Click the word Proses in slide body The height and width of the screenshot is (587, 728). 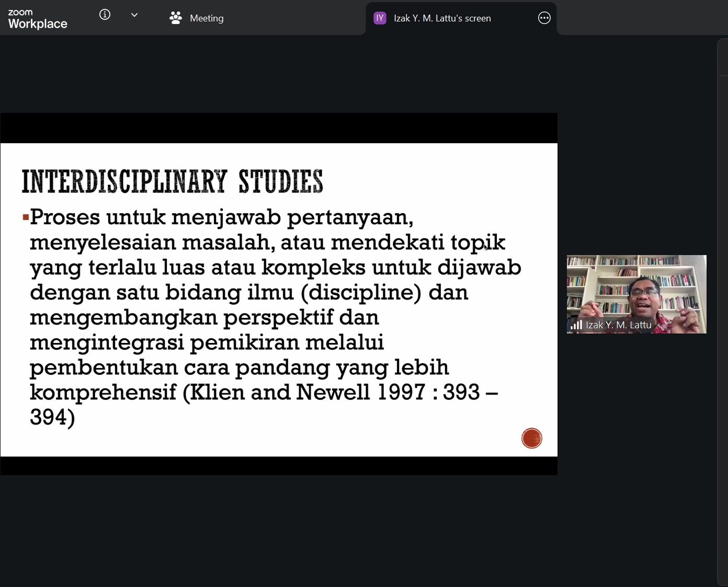click(65, 217)
